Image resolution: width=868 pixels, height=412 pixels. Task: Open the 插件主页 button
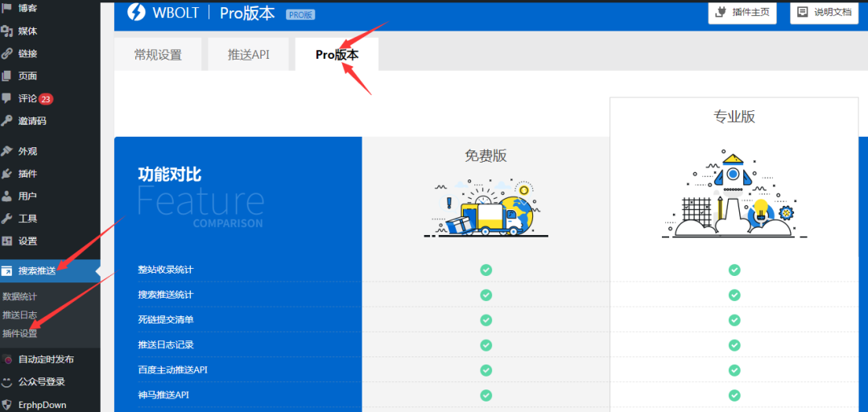(742, 12)
